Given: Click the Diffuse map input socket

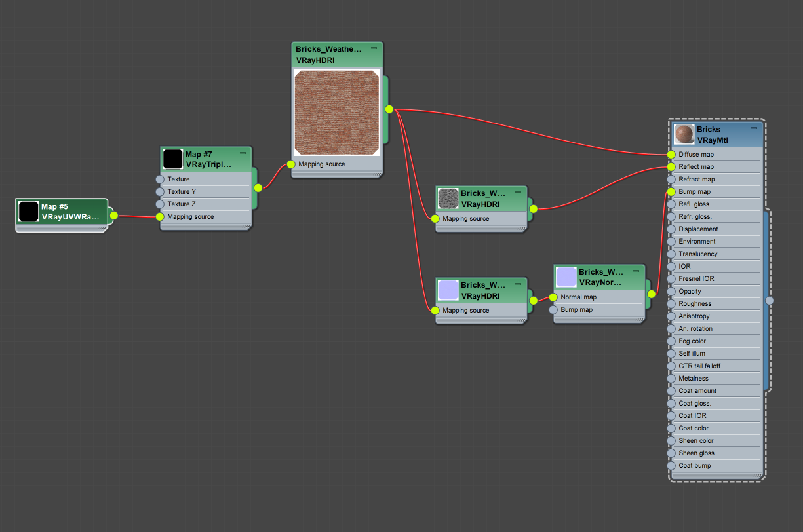Looking at the screenshot, I should 670,154.
